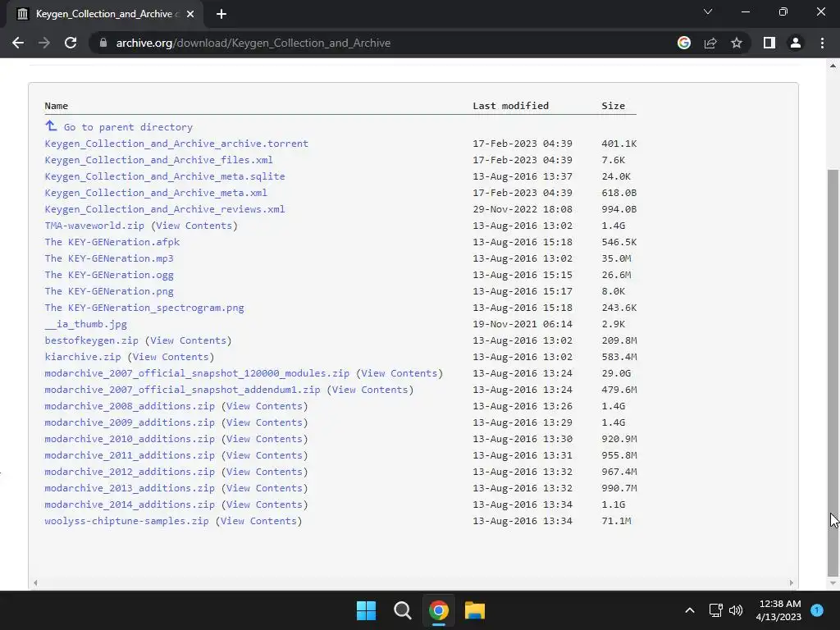Download TMA-waveworld.zip file
This screenshot has width=840, height=630.
(x=94, y=226)
